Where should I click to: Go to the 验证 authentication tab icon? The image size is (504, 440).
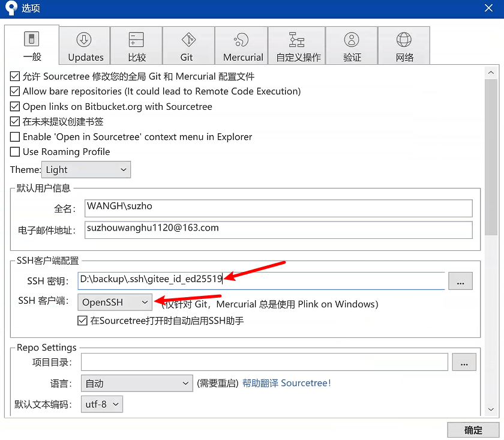click(x=352, y=40)
